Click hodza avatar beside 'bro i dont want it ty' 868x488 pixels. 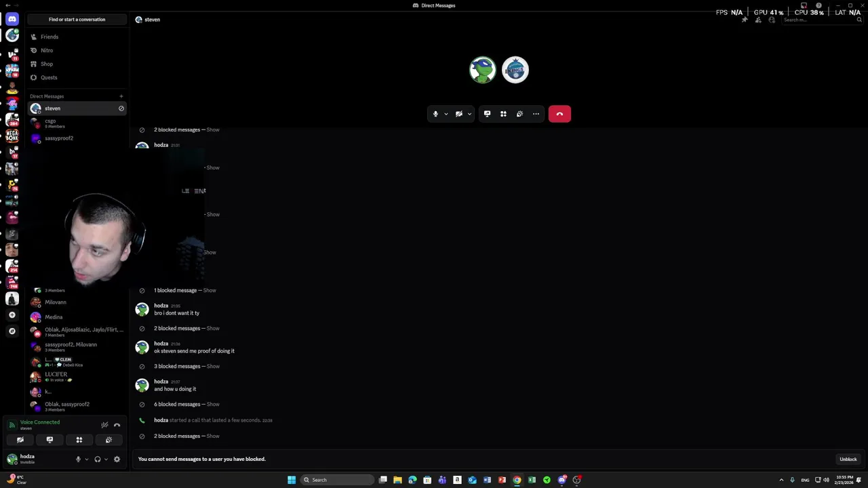point(142,309)
